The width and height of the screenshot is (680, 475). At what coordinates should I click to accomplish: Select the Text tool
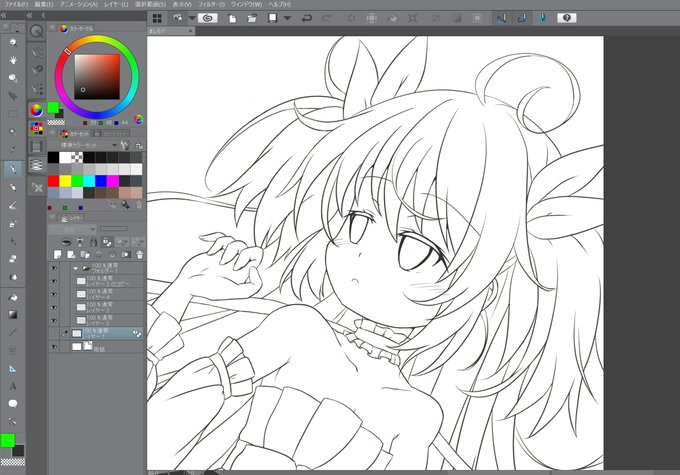pos(13,386)
